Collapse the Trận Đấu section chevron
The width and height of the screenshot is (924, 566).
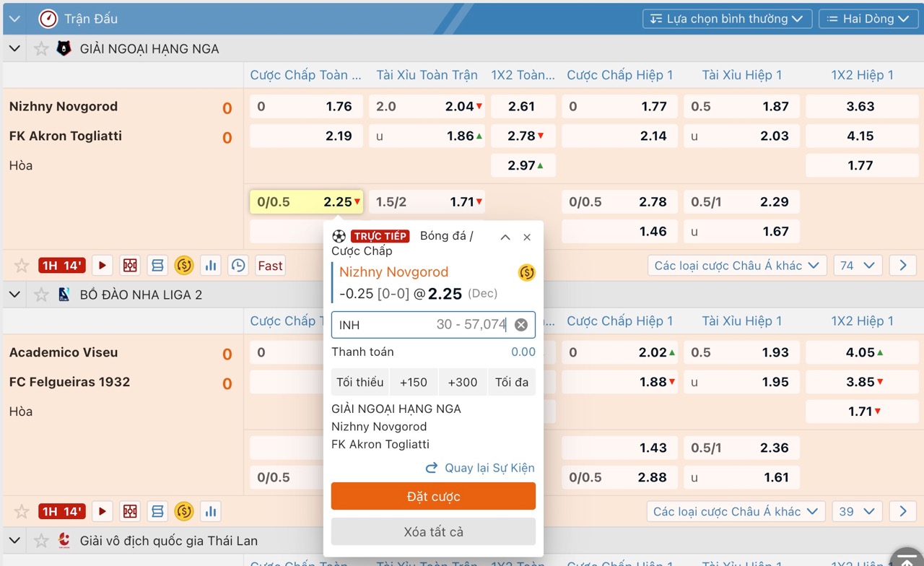coord(14,19)
